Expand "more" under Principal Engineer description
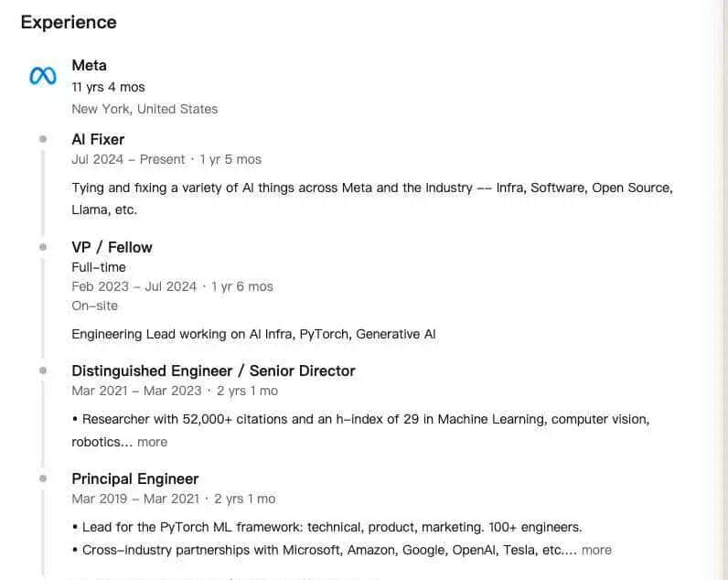 pos(596,550)
